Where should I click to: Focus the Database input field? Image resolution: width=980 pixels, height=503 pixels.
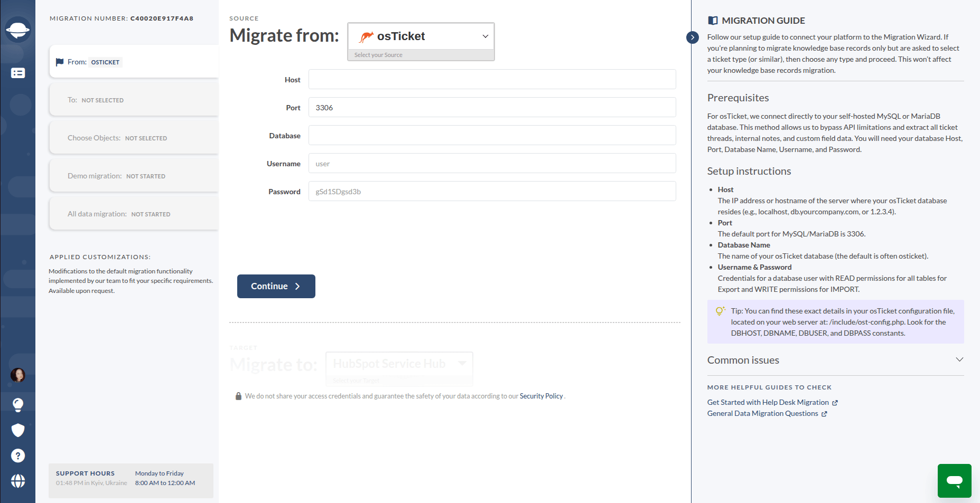pyautogui.click(x=492, y=135)
